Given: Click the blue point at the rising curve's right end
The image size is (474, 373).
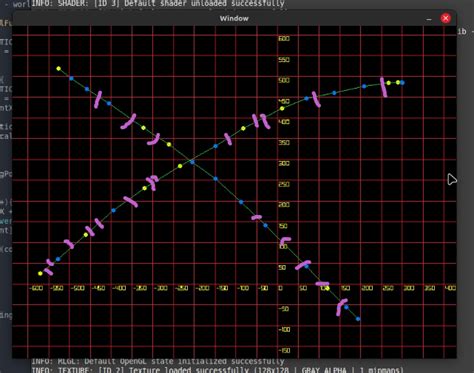Looking at the screenshot, I should click(x=402, y=83).
